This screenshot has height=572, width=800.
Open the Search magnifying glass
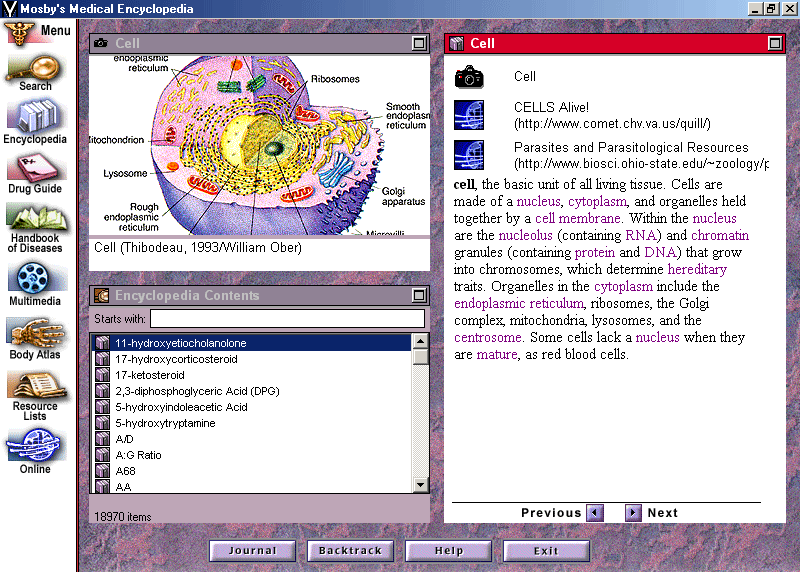click(34, 69)
